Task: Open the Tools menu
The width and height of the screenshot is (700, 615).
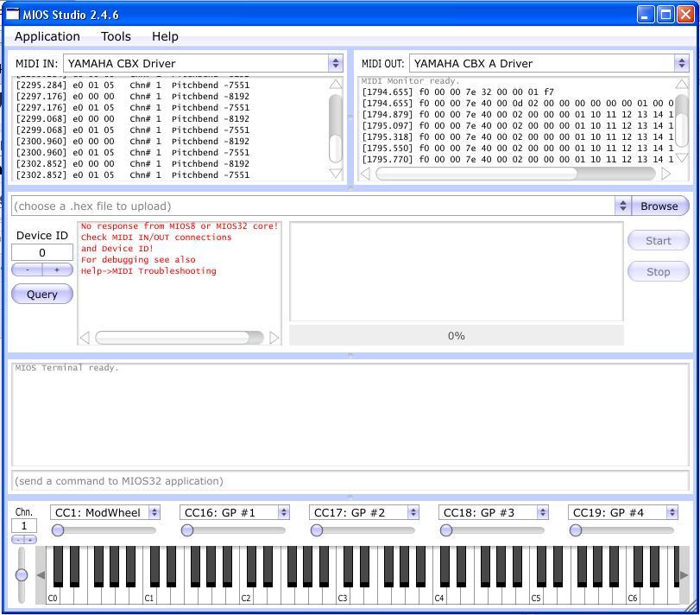Action: tap(116, 36)
